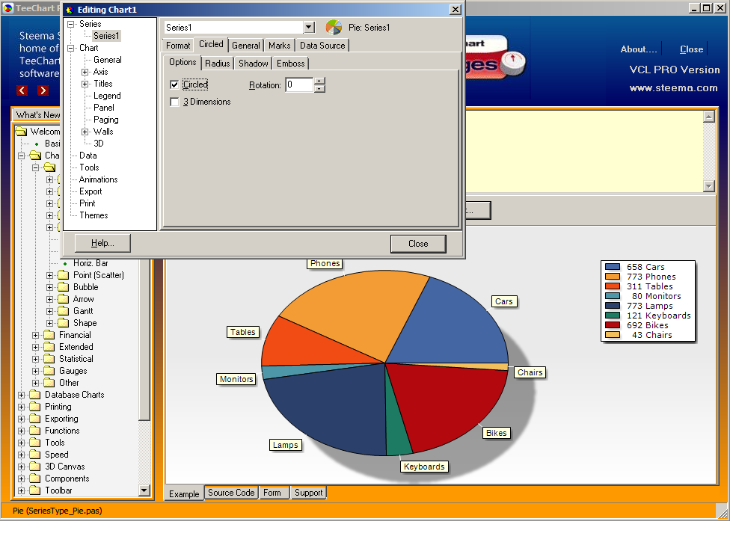This screenshot has width=733, height=560.
Task: Click the red Bikes legend swatch
Action: (x=613, y=325)
